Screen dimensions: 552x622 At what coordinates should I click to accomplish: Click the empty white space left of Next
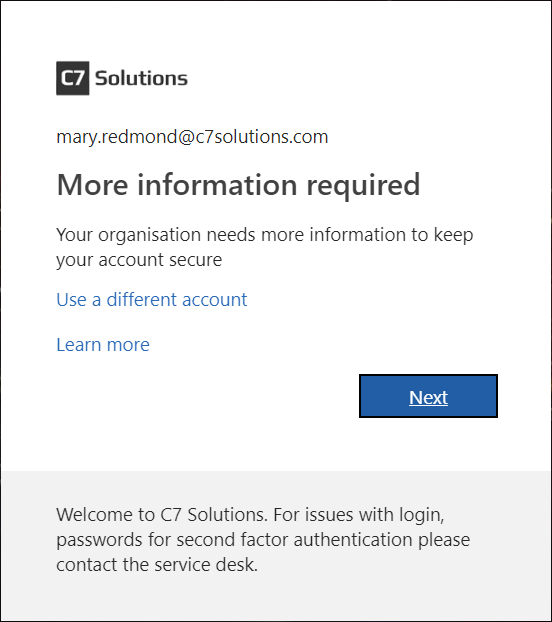point(206,396)
